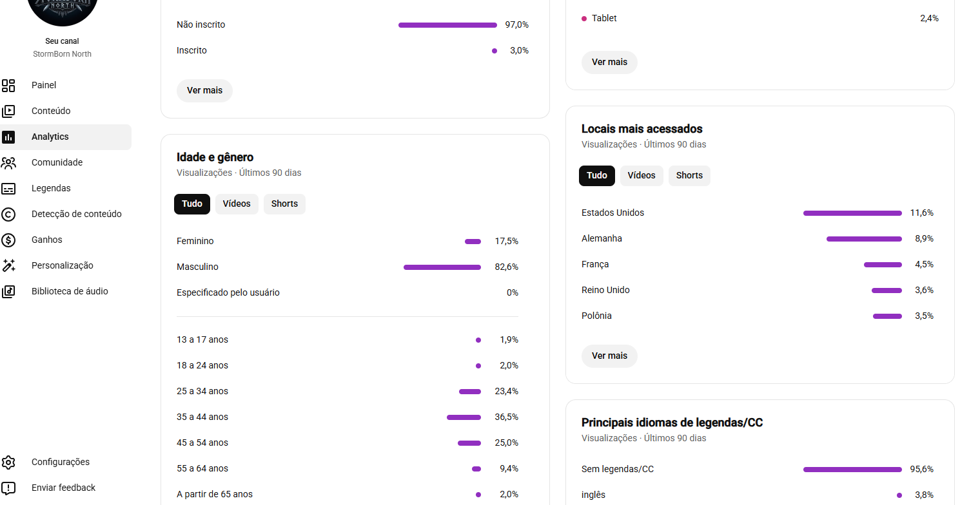
Task: Click the Enviar feedback icon
Action: click(8, 488)
